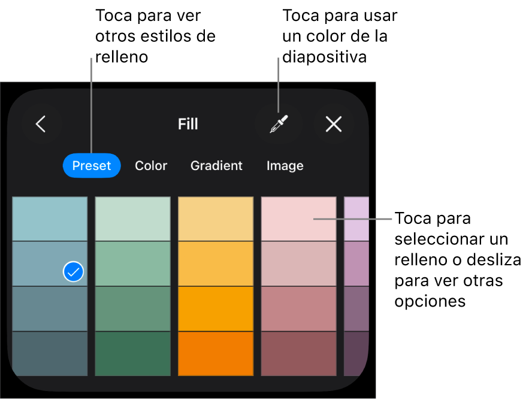The image size is (532, 400).
Task: Pick the lightest mint green swatch
Action: pos(132,219)
